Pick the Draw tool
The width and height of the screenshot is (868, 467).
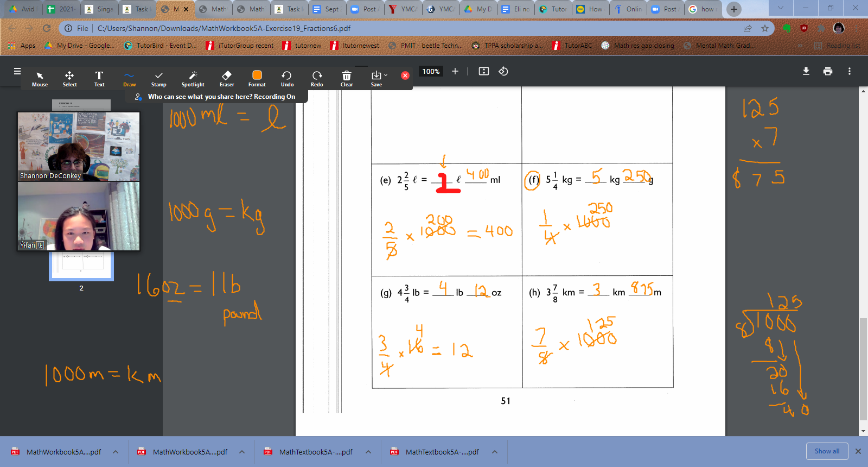tap(129, 79)
